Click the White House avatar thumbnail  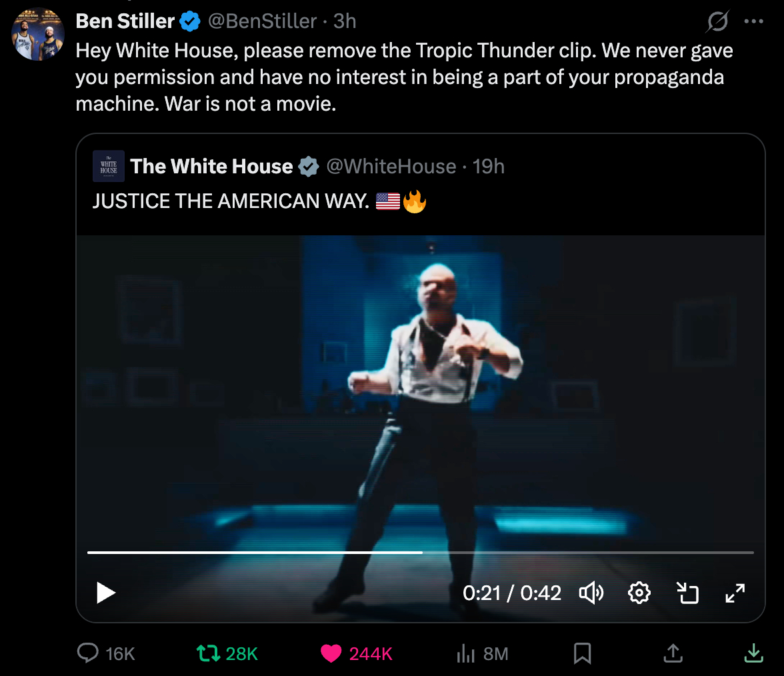(109, 166)
